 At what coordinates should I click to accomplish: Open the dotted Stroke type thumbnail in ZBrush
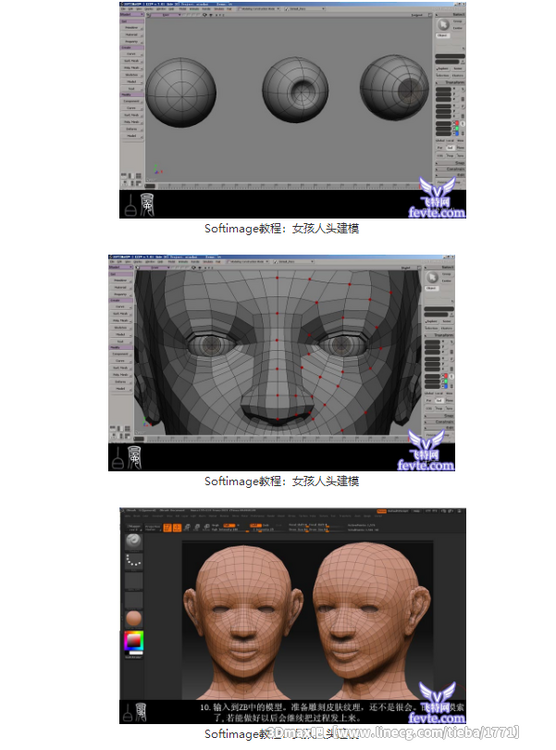(133, 562)
